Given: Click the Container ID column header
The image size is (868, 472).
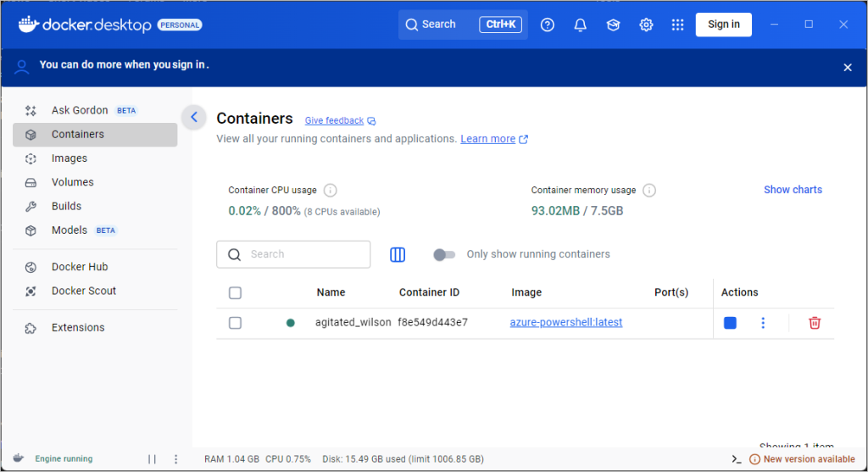Looking at the screenshot, I should point(429,292).
